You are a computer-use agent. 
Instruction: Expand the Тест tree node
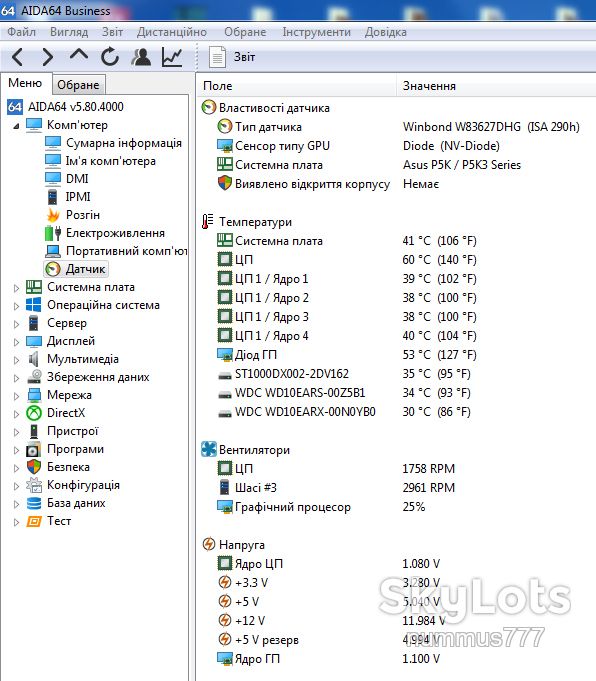click(x=16, y=522)
